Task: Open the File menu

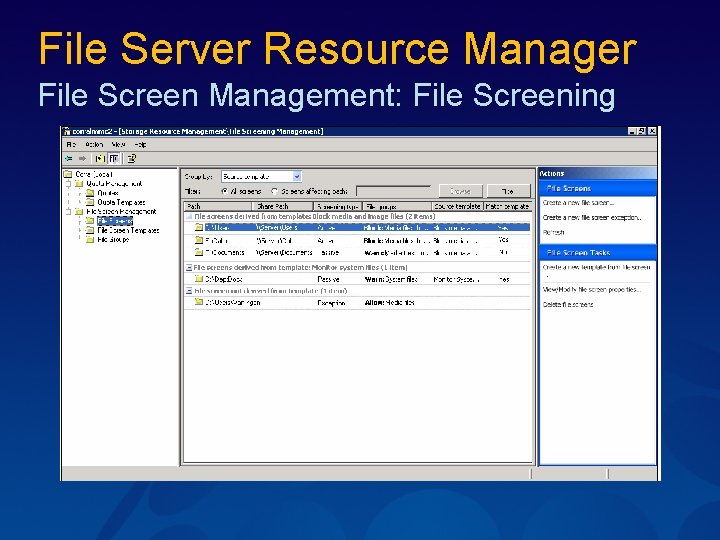Action: tap(71, 145)
